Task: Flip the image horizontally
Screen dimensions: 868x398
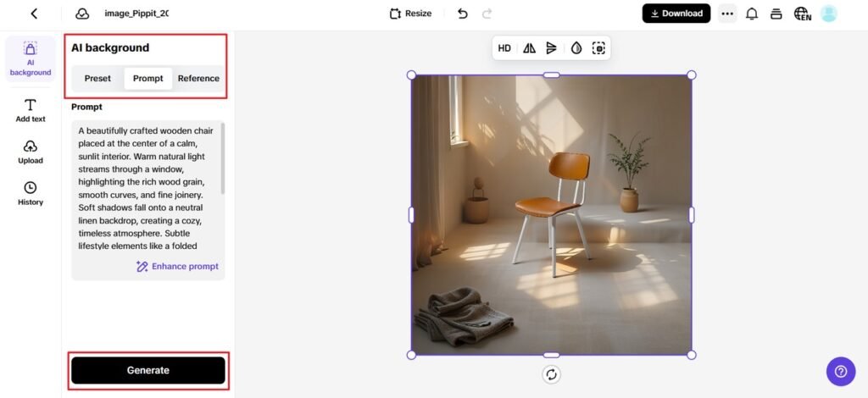Action: point(529,48)
